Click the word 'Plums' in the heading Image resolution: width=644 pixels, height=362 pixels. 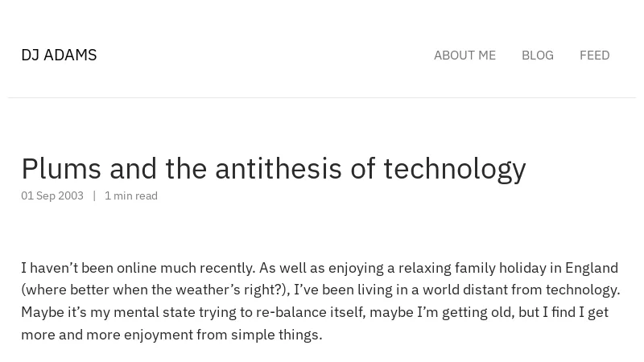pyautogui.click(x=61, y=169)
